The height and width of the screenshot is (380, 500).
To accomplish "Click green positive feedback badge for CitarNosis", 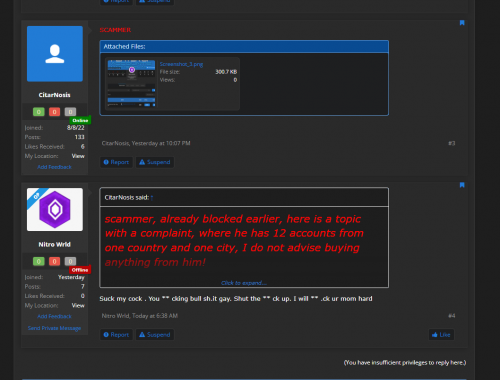I will coord(39,112).
